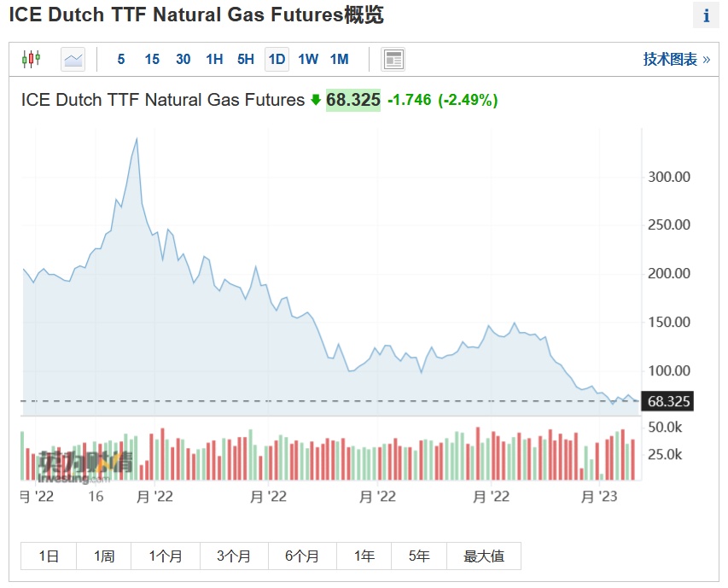Screen dimensions: 728x588
Task: Select the 30-minute interval
Action: click(x=183, y=59)
